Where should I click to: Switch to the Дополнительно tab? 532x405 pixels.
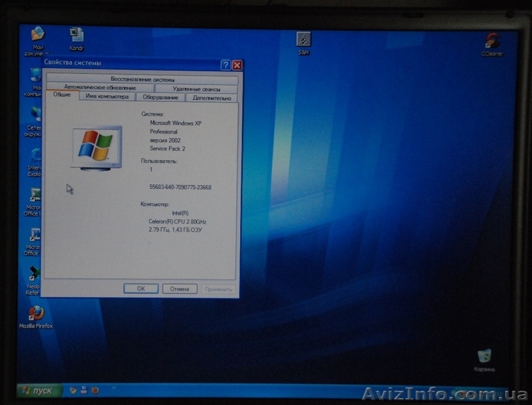212,98
